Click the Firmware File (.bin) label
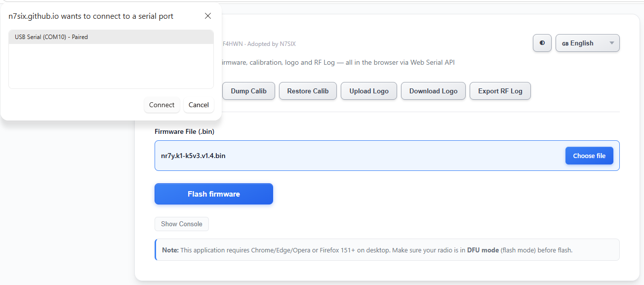This screenshot has height=285, width=644. click(184, 131)
